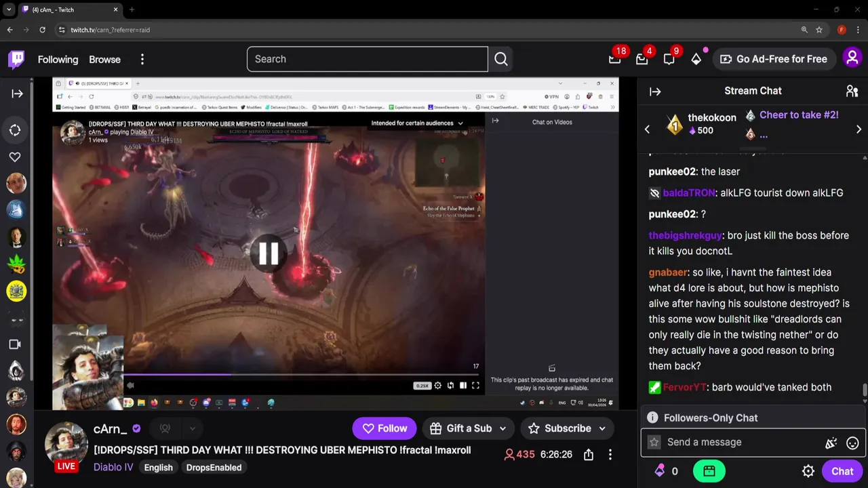Screen dimensions: 868x488
Task: Open thekokoon top cheerer entry
Action: point(703,124)
